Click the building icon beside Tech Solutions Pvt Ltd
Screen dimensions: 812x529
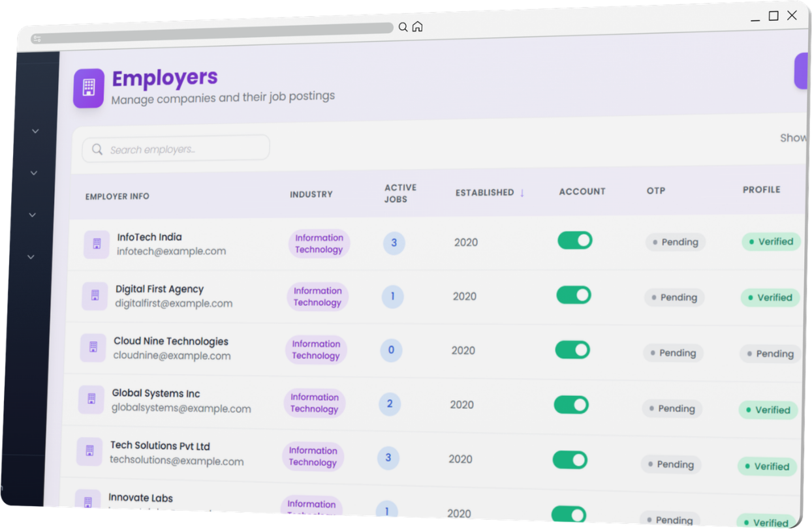click(89, 451)
